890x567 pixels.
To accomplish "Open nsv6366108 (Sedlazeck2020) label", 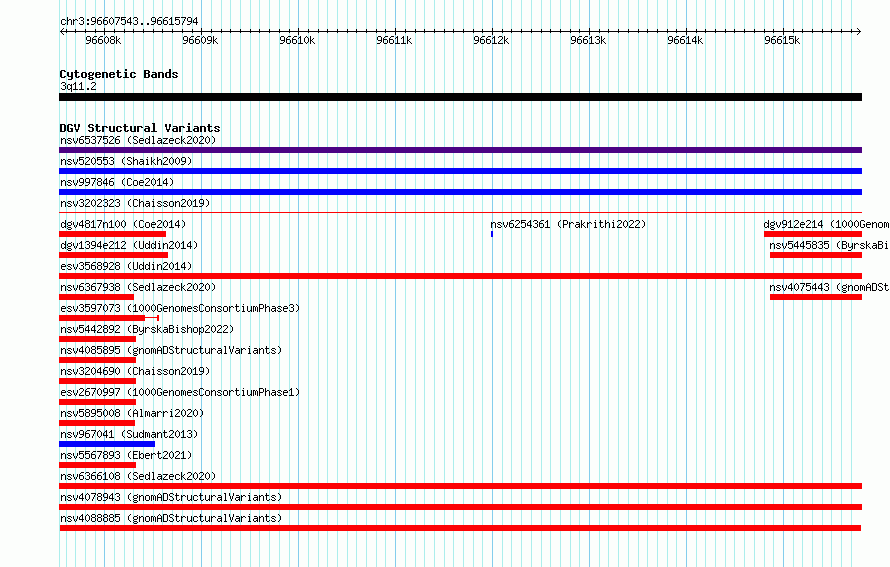I will (138, 476).
